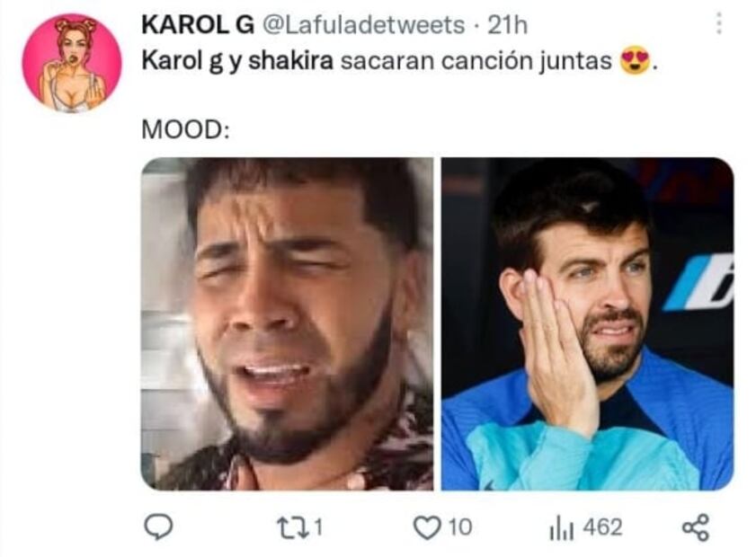Click the heart-eyes emoji in tweet
This screenshot has width=756, height=557.
click(635, 60)
